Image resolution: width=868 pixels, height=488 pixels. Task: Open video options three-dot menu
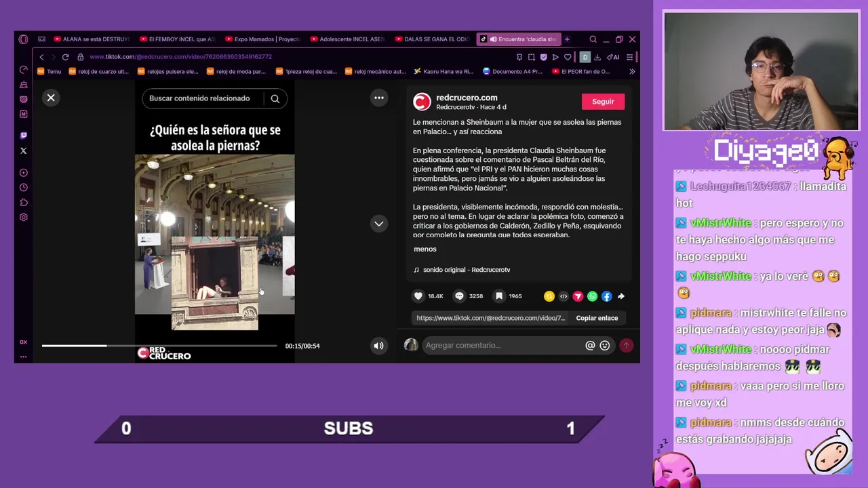379,98
